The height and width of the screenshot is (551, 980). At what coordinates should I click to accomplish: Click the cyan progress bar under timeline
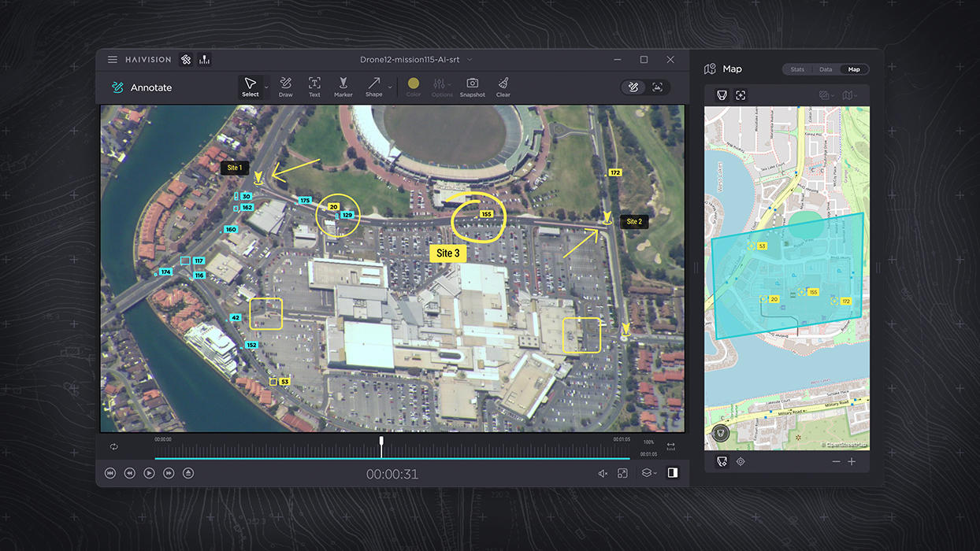(392, 458)
